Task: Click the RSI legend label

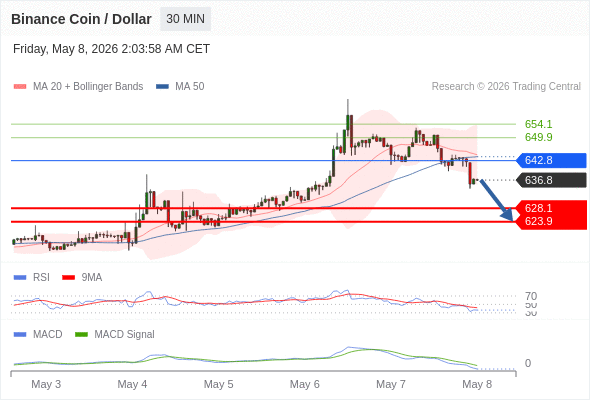Action: [41, 278]
